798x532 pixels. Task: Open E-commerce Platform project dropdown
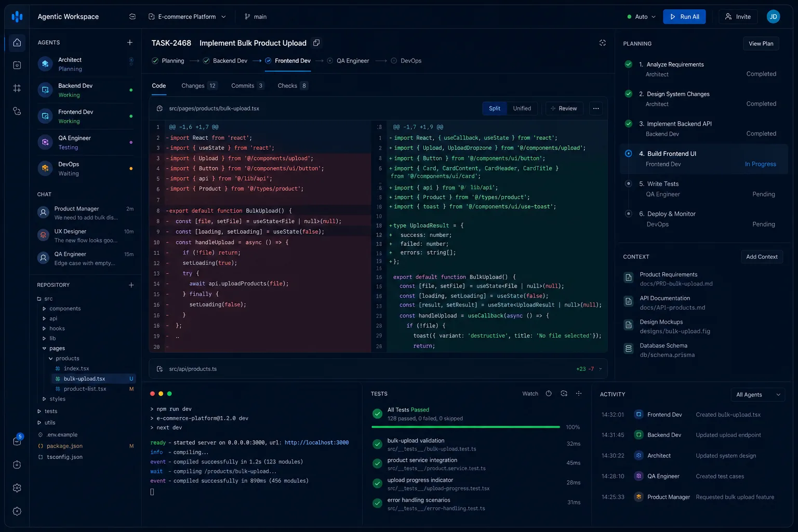(188, 17)
